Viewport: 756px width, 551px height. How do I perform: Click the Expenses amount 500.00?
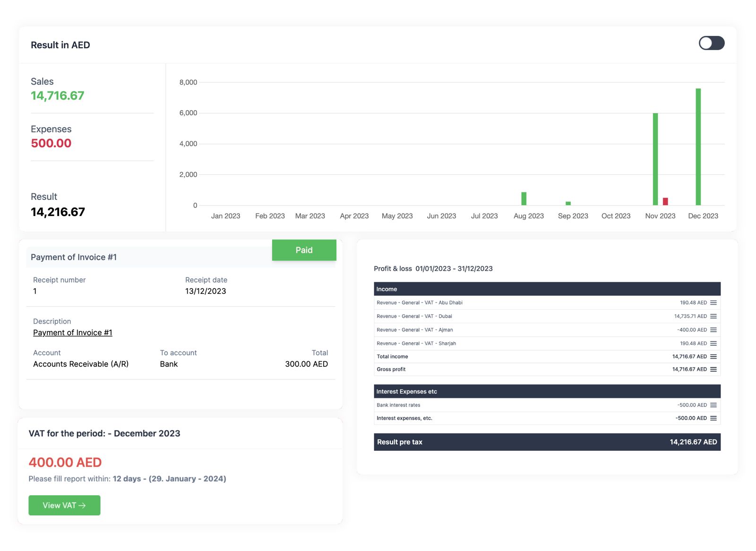click(x=51, y=143)
